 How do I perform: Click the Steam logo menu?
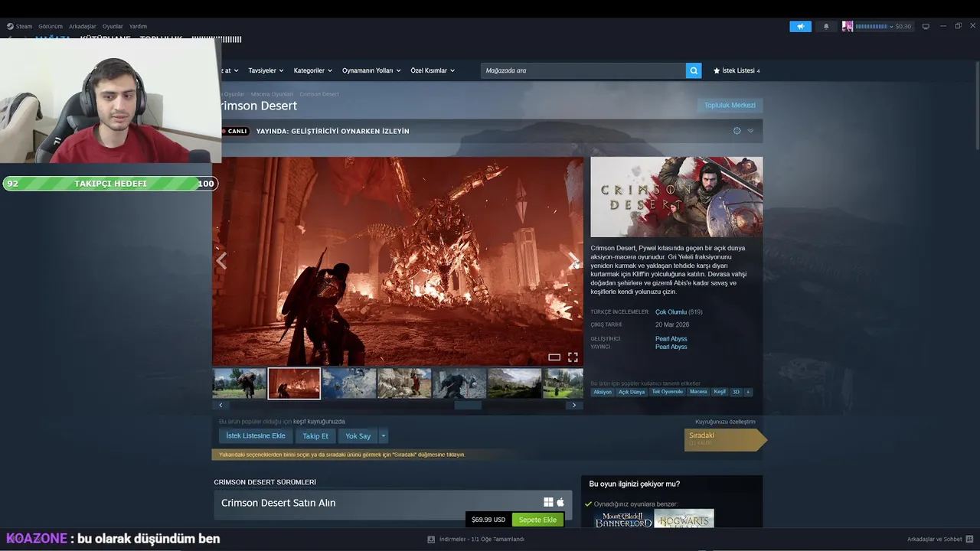[x=19, y=26]
